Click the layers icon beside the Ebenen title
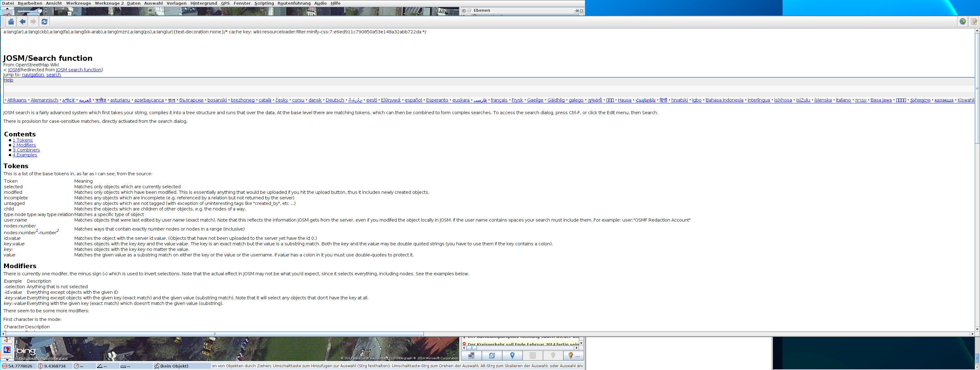Image resolution: width=980 pixels, height=370 pixels. click(469, 11)
